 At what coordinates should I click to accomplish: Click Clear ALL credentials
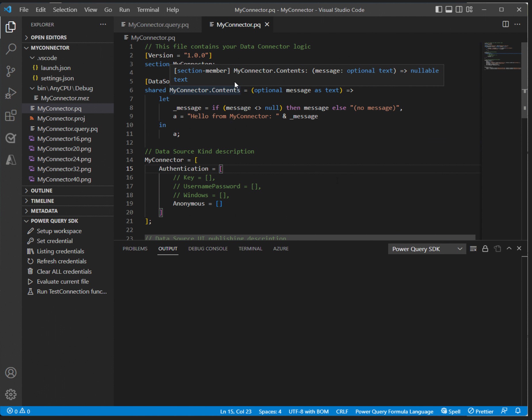point(64,271)
